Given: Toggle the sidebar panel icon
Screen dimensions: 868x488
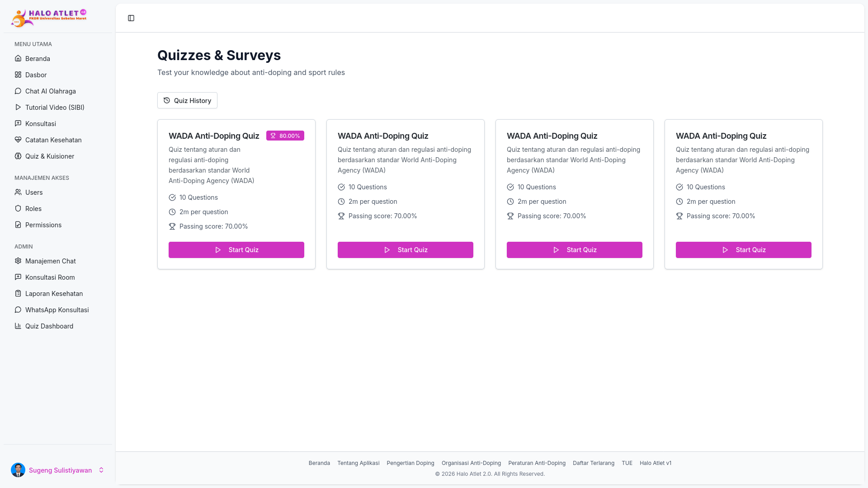Looking at the screenshot, I should pos(131,18).
